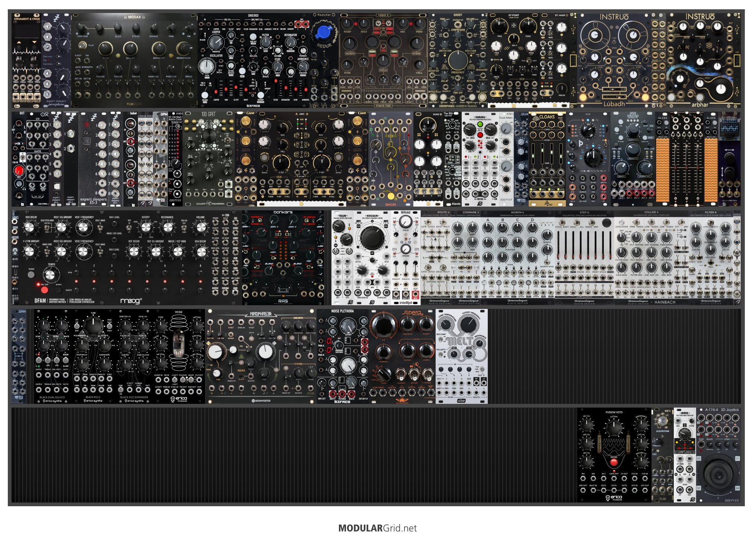
Task: Tap the black Advance button on the DFAM
Action: 58,289
